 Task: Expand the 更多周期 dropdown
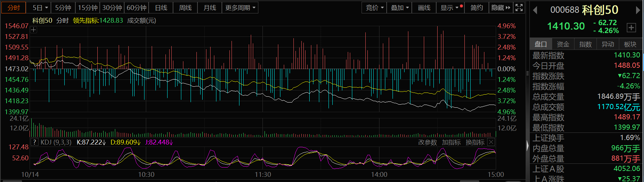click(240, 8)
